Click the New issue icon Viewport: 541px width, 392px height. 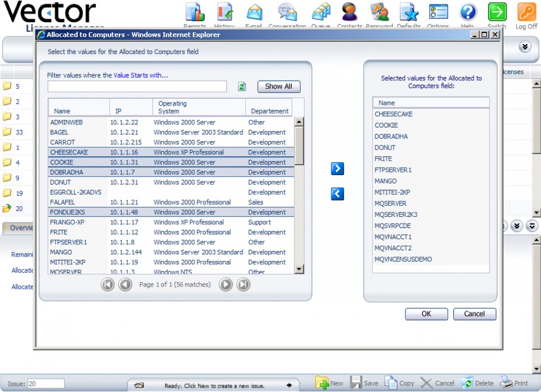click(322, 383)
